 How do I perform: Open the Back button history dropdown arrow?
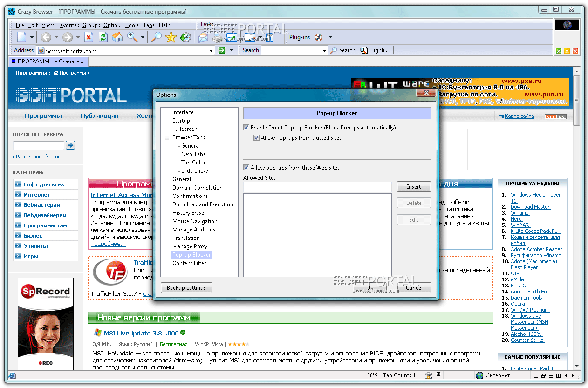(x=56, y=37)
